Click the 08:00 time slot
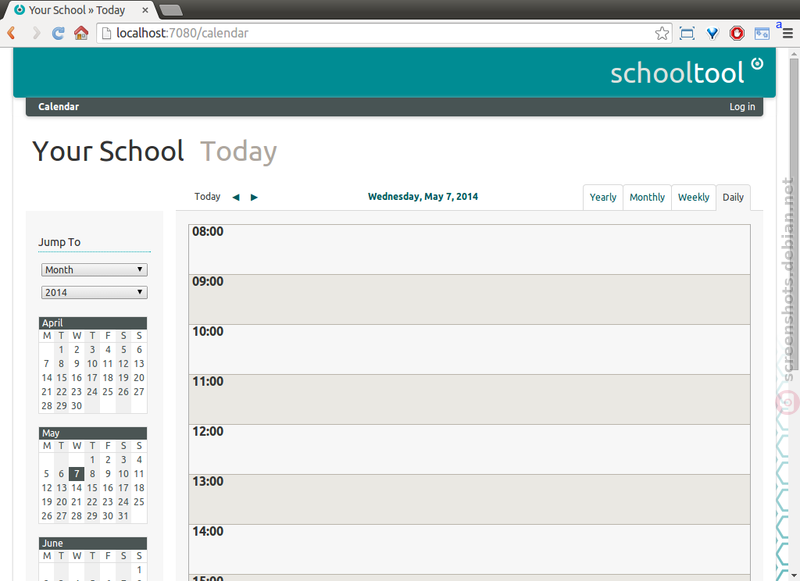This screenshot has width=800, height=581. click(469, 249)
